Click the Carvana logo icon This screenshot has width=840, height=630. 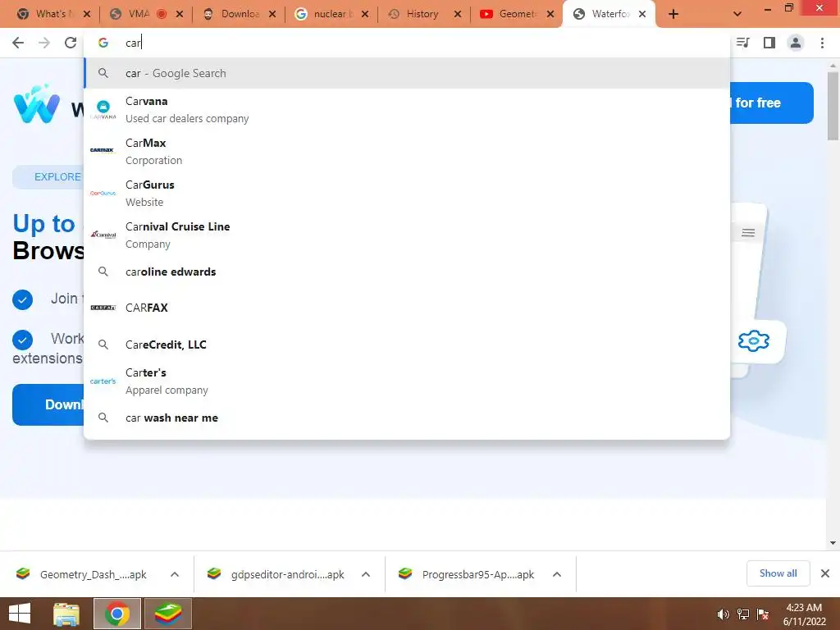pos(103,110)
